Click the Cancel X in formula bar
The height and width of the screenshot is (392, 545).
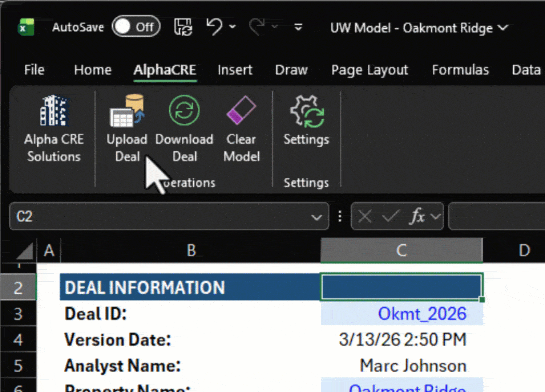[x=364, y=216]
